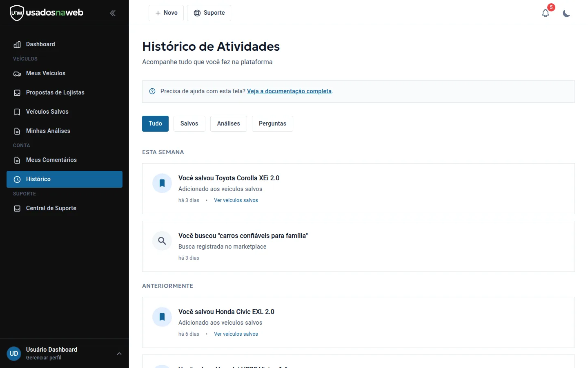Click 'Ver veículos salvos' under Honda Civic

(x=236, y=334)
